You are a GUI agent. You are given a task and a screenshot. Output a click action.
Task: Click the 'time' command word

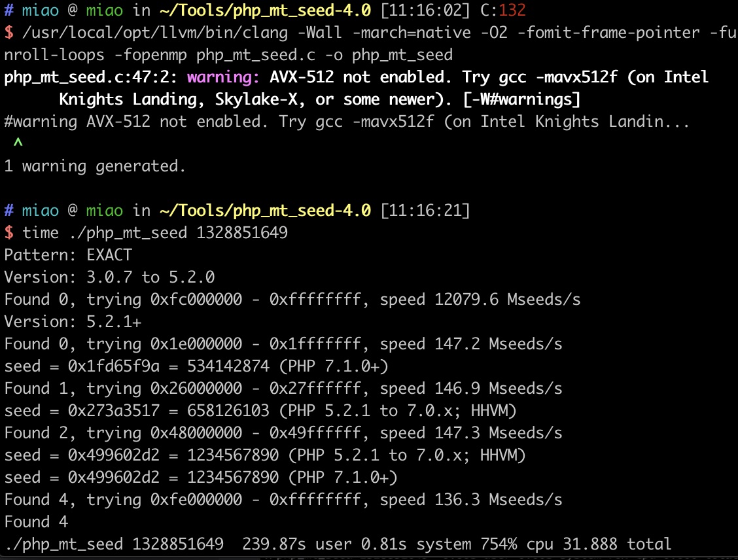(x=41, y=232)
